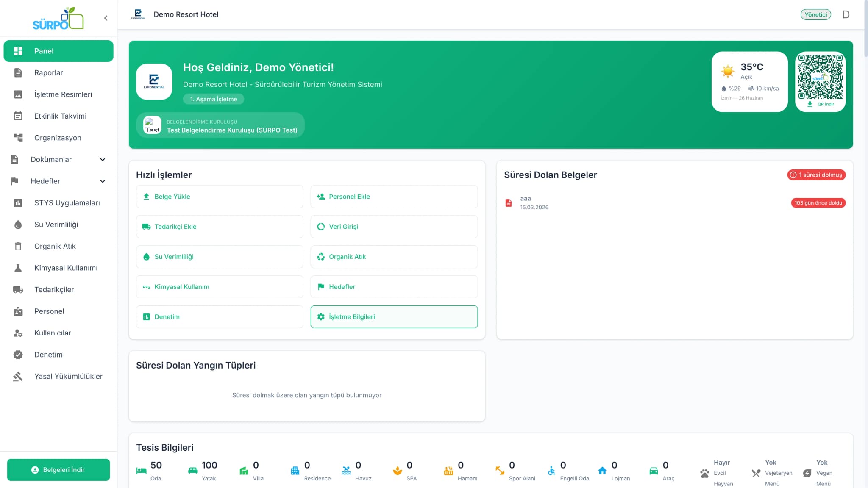Click the Kimyasal Kullanımı flask icon

point(18,268)
